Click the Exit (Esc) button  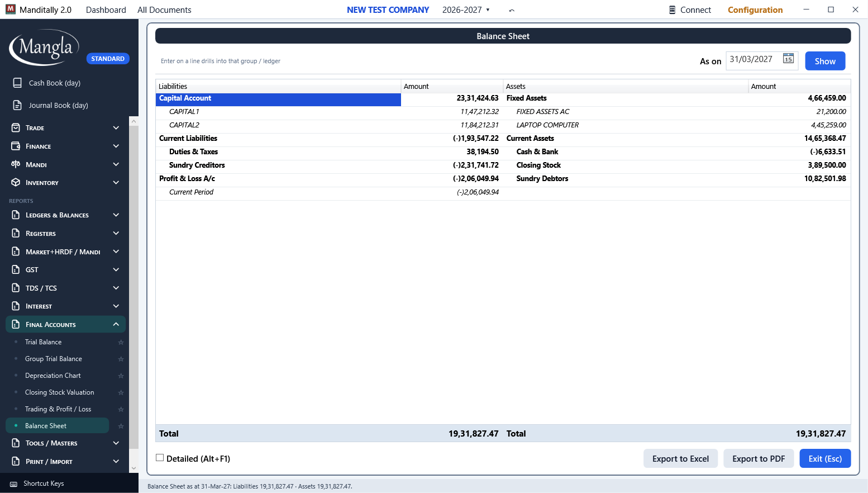[x=825, y=458]
